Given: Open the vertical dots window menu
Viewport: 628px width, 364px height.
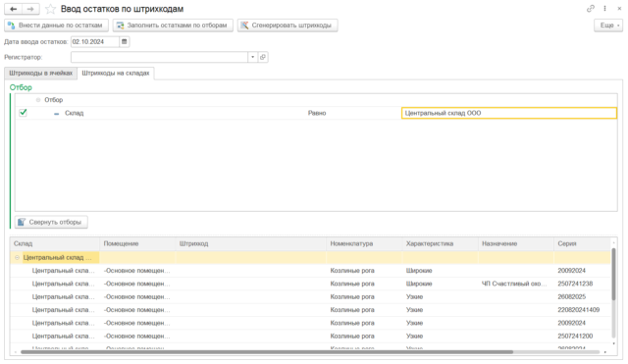Looking at the screenshot, I should coord(604,9).
